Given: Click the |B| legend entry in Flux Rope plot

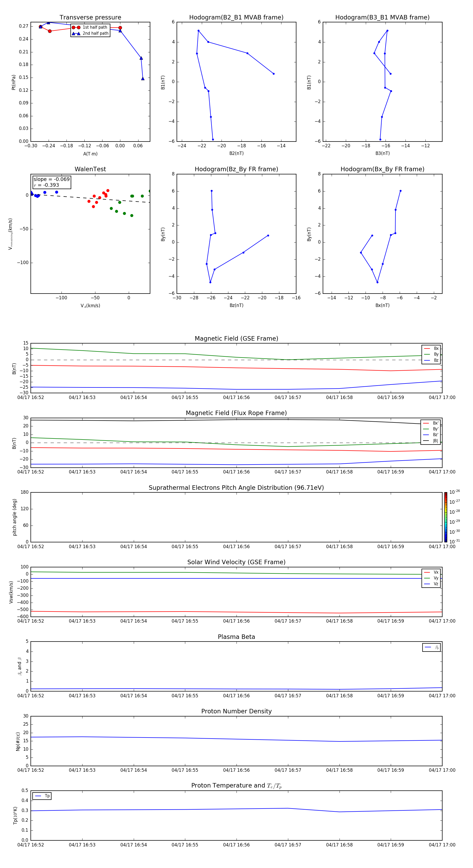Looking at the screenshot, I should point(431,441).
